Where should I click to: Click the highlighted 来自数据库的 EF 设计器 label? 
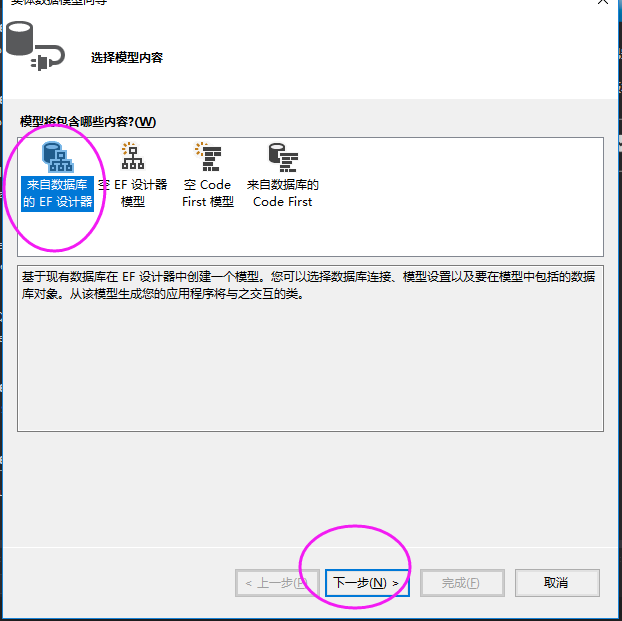click(x=58, y=194)
